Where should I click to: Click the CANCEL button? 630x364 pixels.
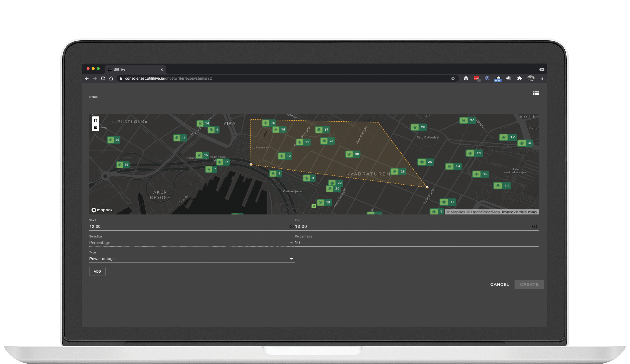tap(500, 285)
